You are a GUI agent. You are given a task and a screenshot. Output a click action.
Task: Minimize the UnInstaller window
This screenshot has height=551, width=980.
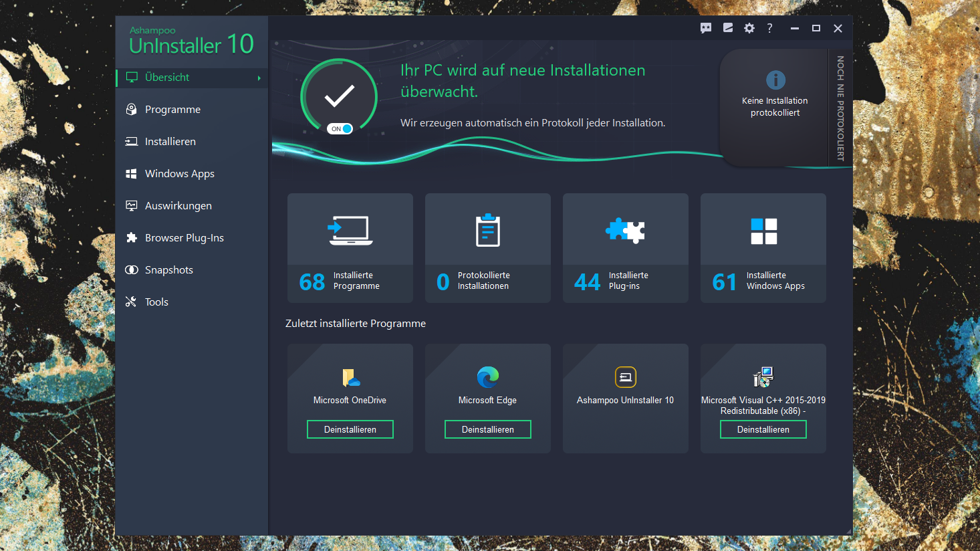click(x=795, y=28)
